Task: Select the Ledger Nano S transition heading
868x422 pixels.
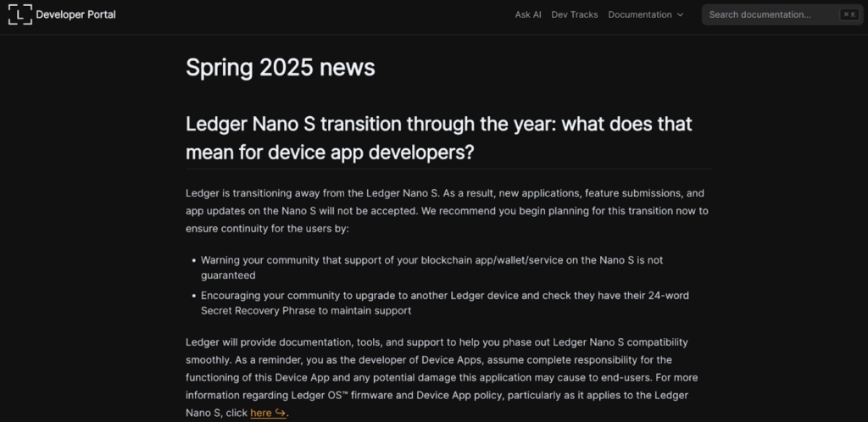Action: coord(438,137)
